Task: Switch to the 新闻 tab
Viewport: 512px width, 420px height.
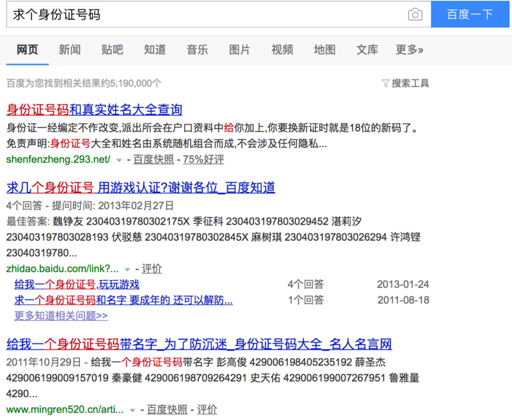Action: click(x=70, y=49)
